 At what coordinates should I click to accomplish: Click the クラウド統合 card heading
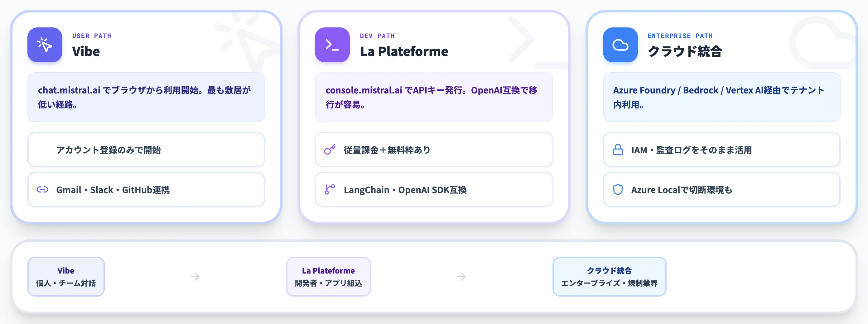tap(685, 51)
